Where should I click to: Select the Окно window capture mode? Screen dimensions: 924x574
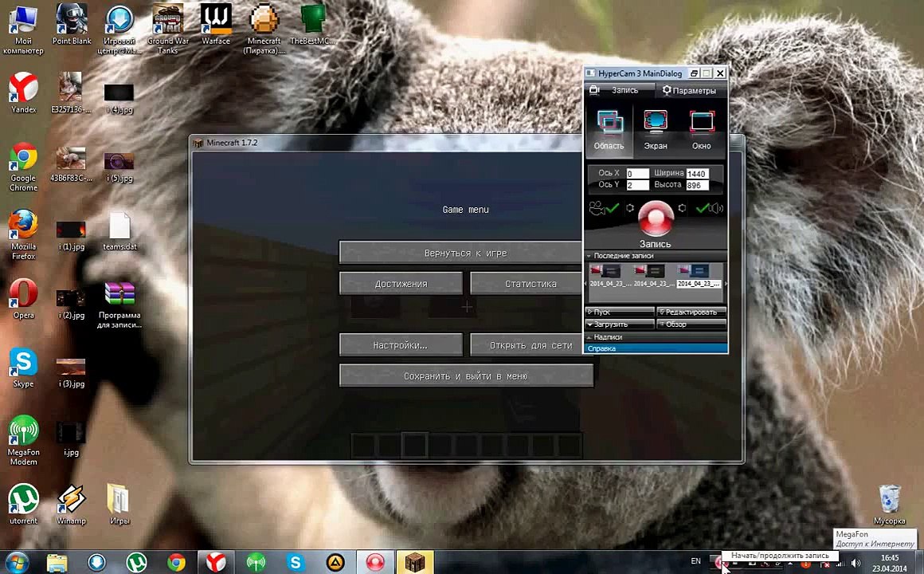(701, 131)
